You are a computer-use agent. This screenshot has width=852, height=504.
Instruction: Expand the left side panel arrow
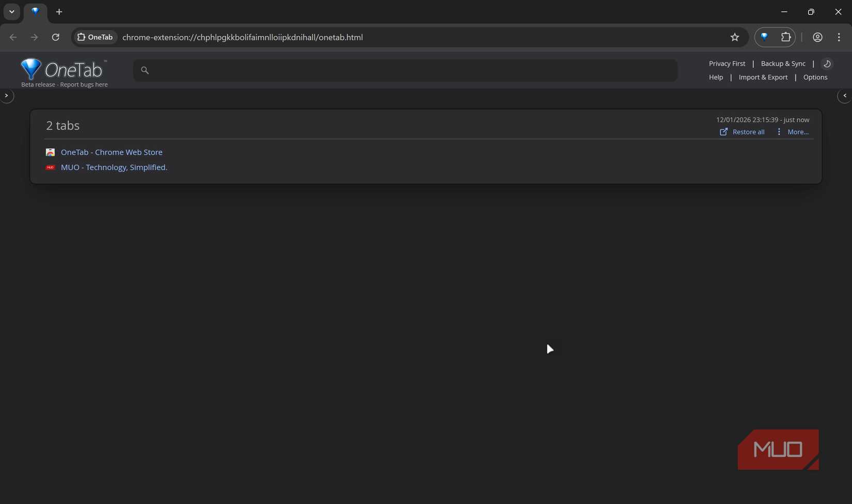point(7,96)
